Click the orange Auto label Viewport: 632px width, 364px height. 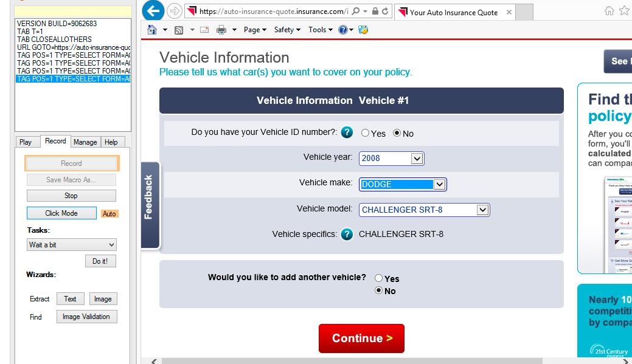coord(109,214)
